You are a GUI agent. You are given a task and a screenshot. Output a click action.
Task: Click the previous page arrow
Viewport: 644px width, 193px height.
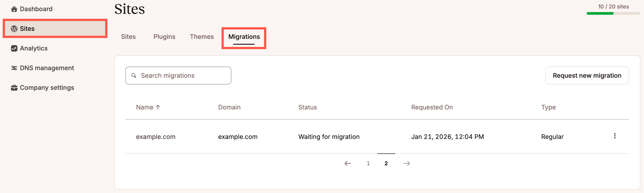click(348, 163)
